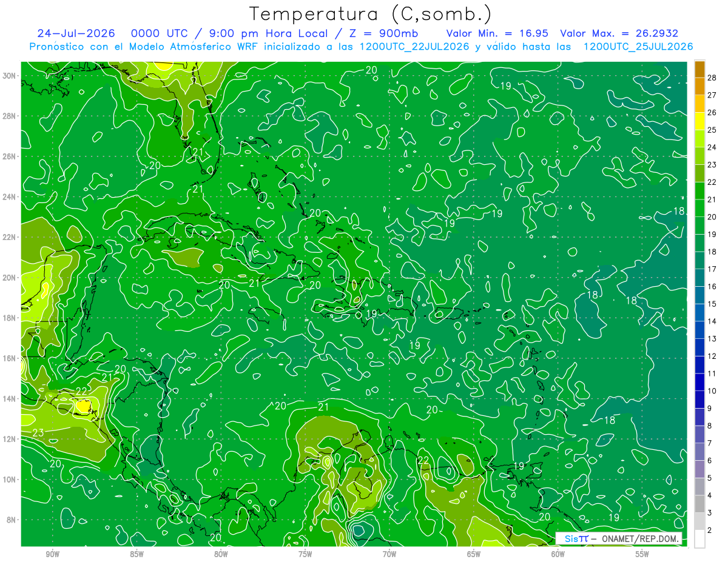The height and width of the screenshot is (562, 728).
Task: Click the lime swatch between 24 and 25
Action: tap(699, 138)
